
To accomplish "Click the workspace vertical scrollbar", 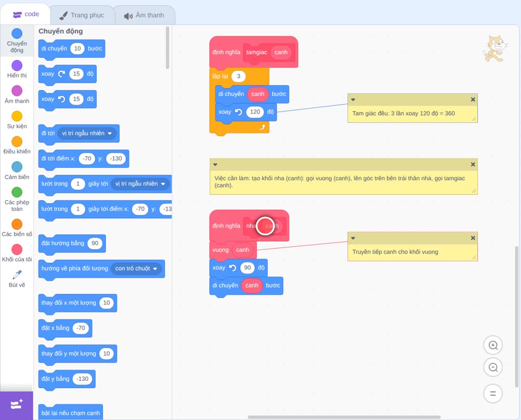I will [x=516, y=317].
